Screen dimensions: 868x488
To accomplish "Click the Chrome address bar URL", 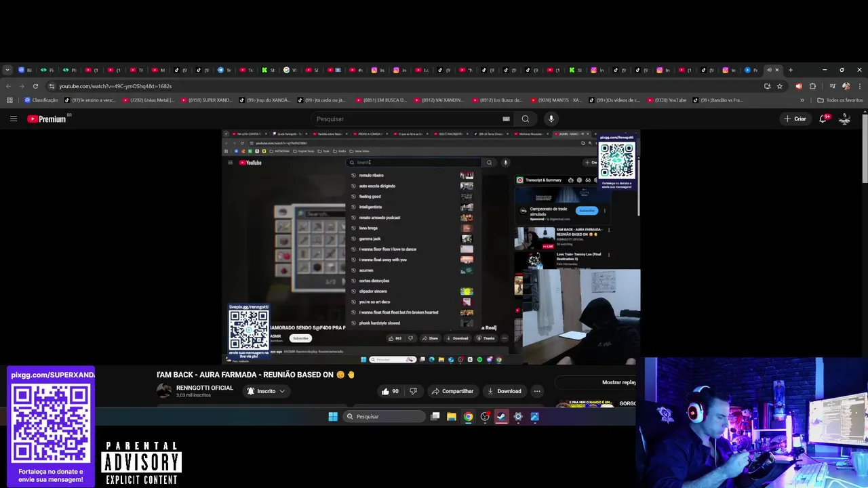I will pos(115,86).
